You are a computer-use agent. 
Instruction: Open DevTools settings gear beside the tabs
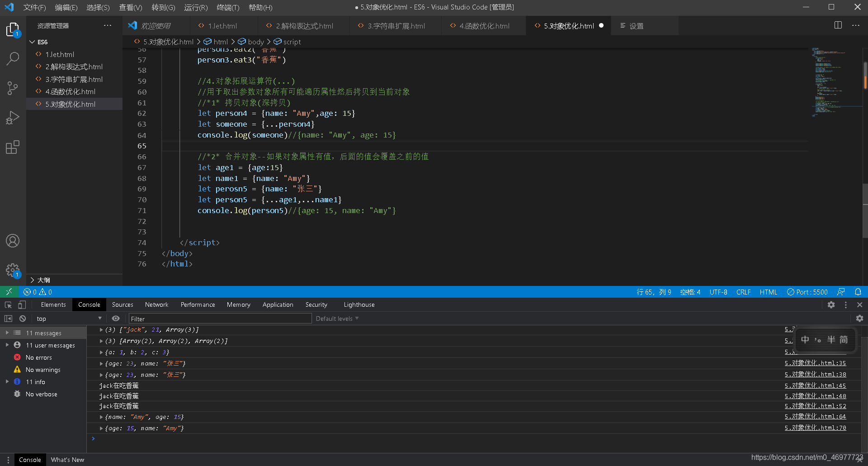[x=831, y=304]
